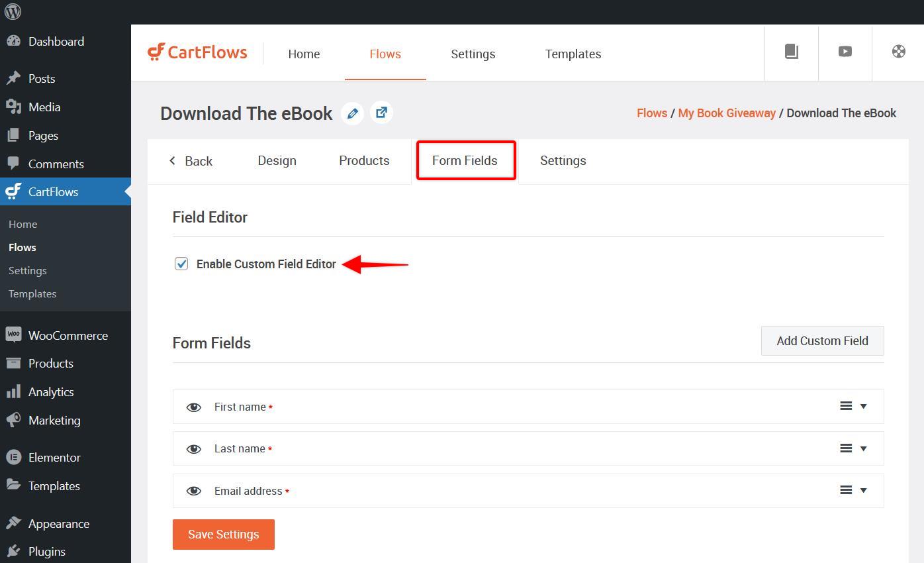The height and width of the screenshot is (563, 924).
Task: Open the support lifebuoy icon
Action: 898,52
